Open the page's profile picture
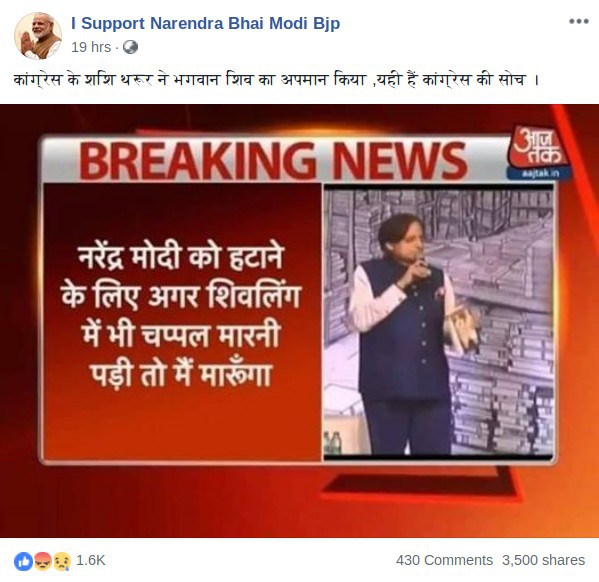The height and width of the screenshot is (582, 599). 38,36
